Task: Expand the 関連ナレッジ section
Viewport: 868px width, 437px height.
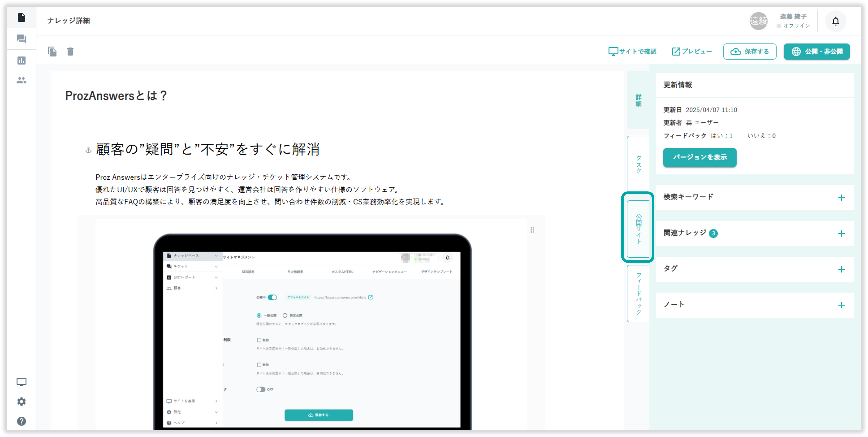Action: [841, 234]
